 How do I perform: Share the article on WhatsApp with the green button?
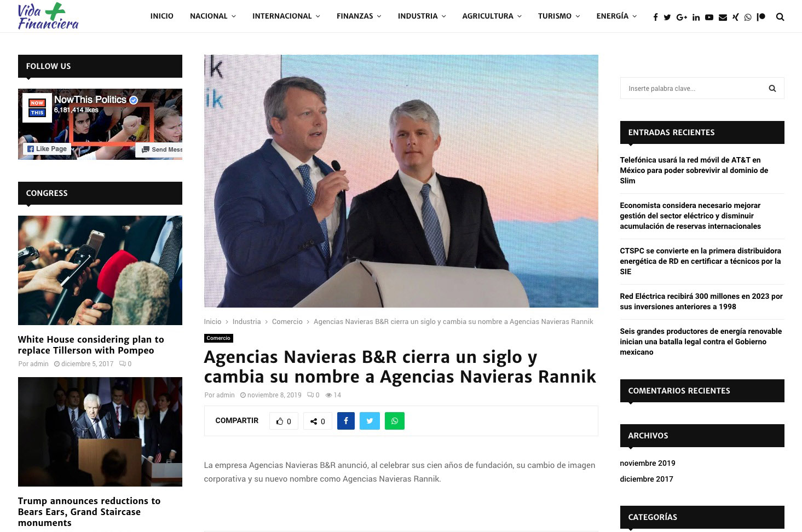coord(395,421)
